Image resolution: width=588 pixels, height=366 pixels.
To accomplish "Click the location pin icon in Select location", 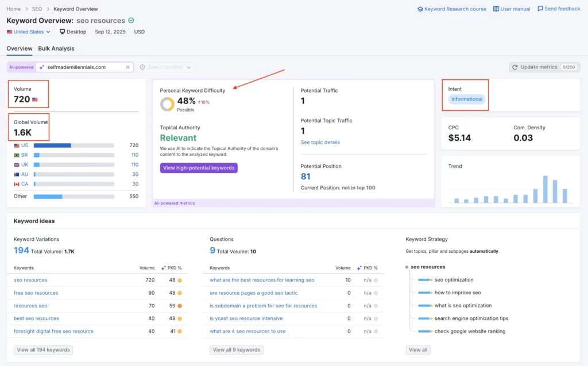I will click(142, 67).
